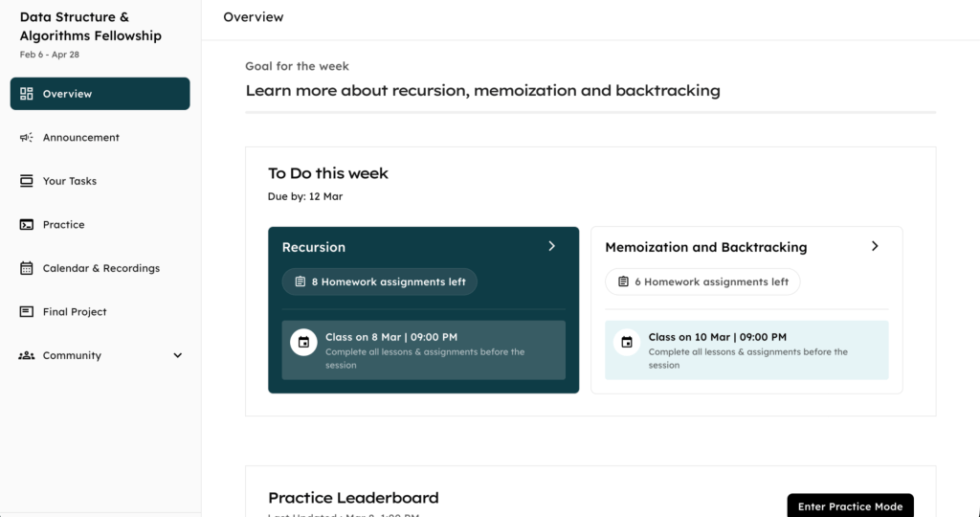Go to the Announcement section
Viewport: 980px width, 517px height.
[x=81, y=138]
